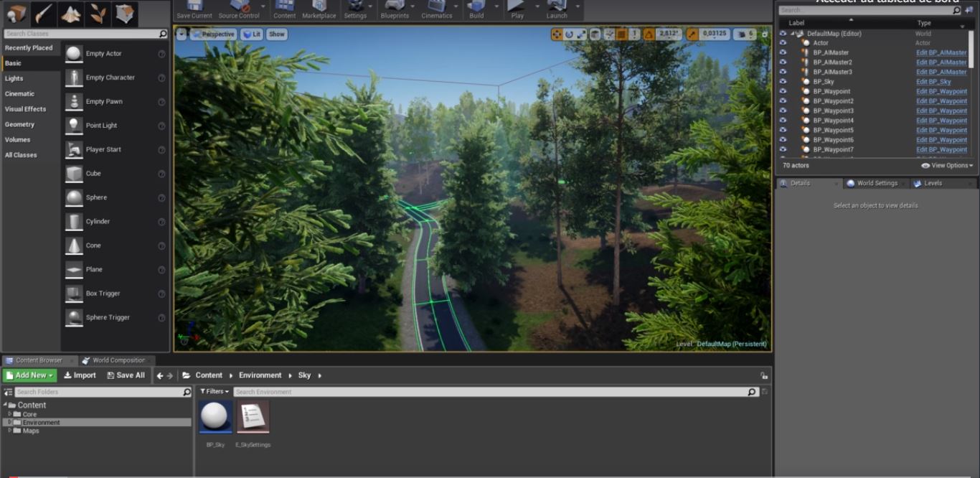Viewport: 980px width, 478px height.
Task: Select the Lights category
Action: tap(14, 78)
